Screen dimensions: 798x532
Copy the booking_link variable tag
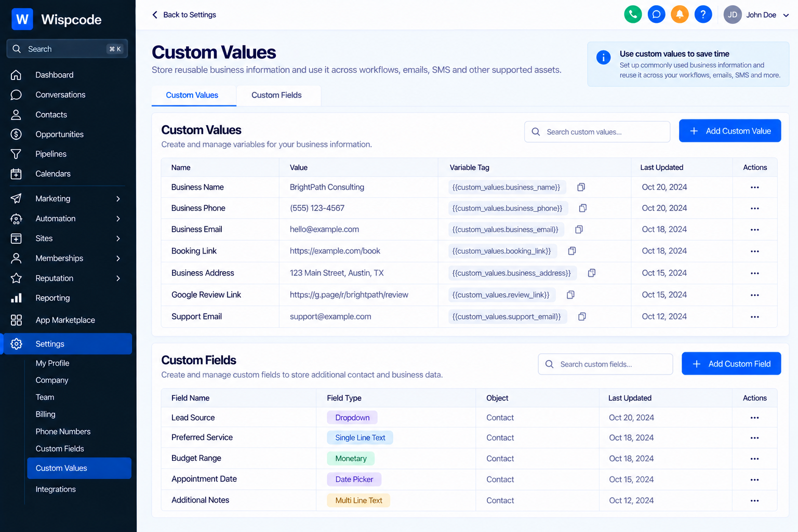tap(572, 251)
